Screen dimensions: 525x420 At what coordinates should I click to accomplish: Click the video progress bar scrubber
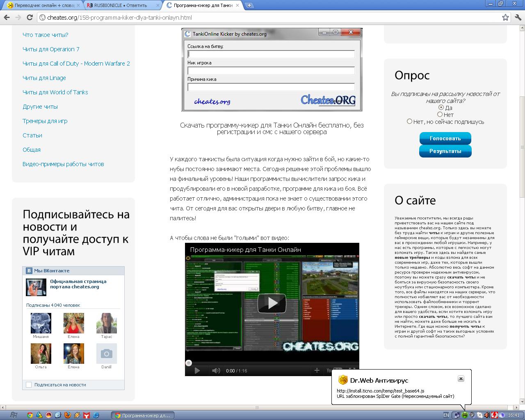(189, 363)
